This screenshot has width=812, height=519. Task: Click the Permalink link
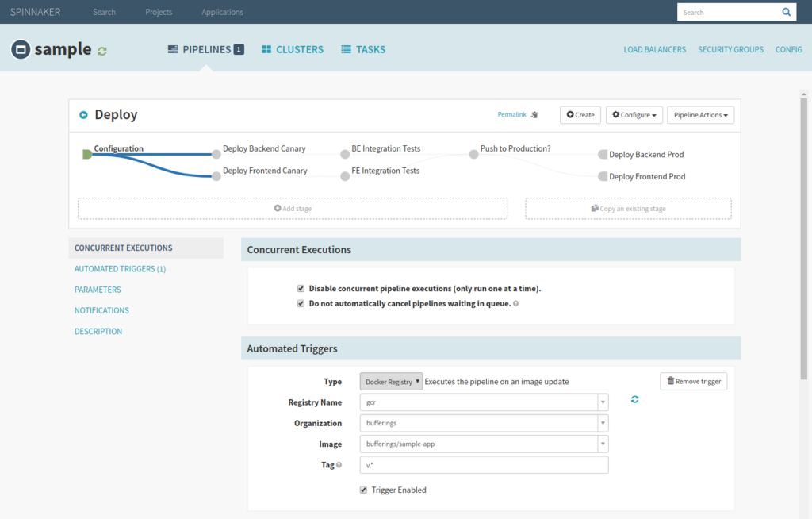511,114
